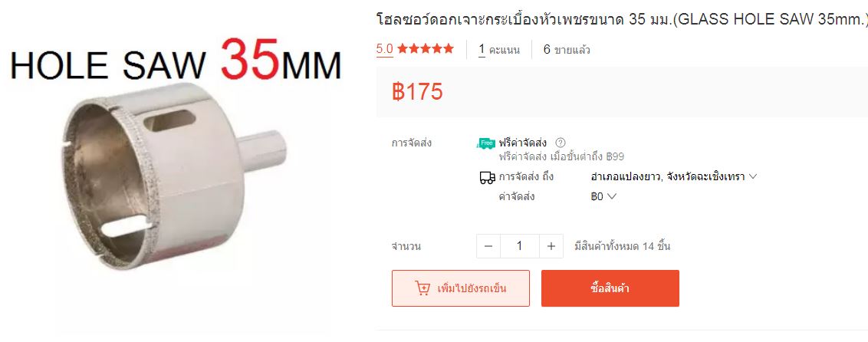Click the cart icon on add-to-cart button

click(x=422, y=288)
